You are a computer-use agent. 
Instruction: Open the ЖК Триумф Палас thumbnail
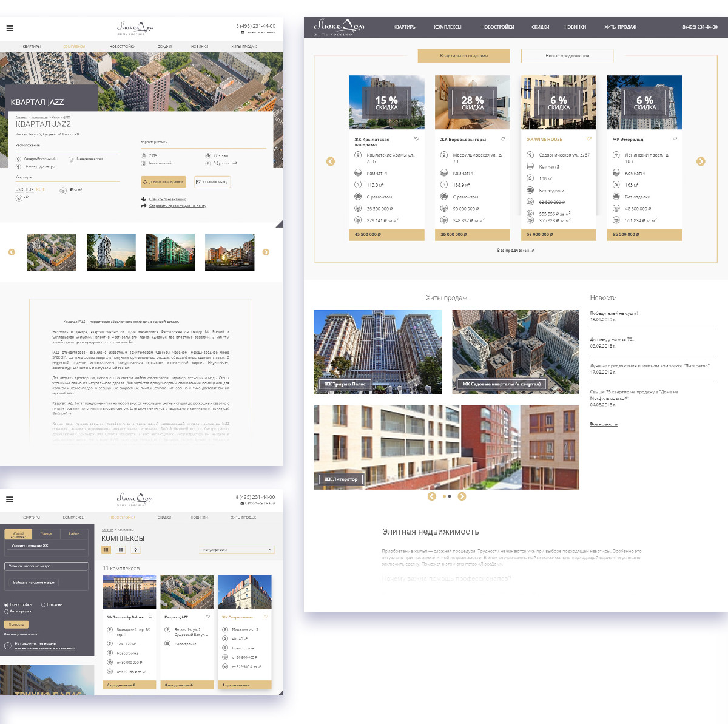[377, 352]
